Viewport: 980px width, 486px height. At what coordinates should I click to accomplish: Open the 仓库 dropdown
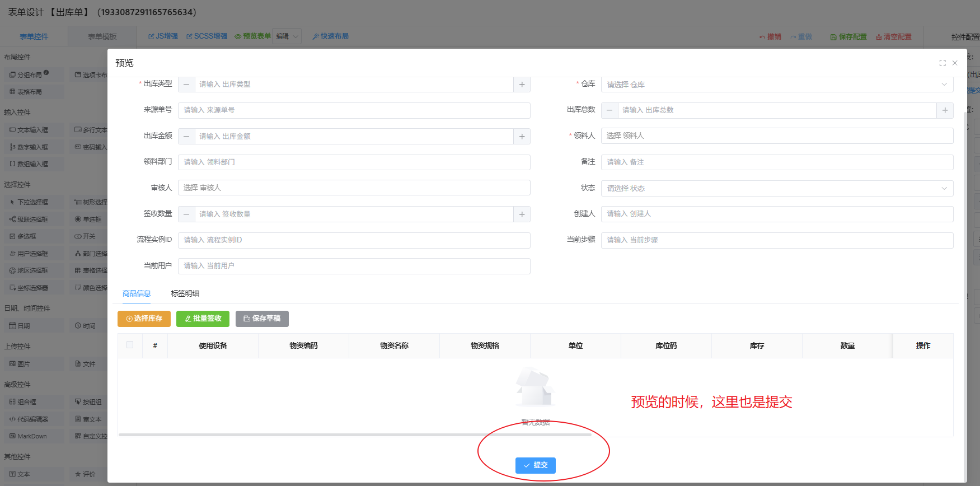(777, 85)
